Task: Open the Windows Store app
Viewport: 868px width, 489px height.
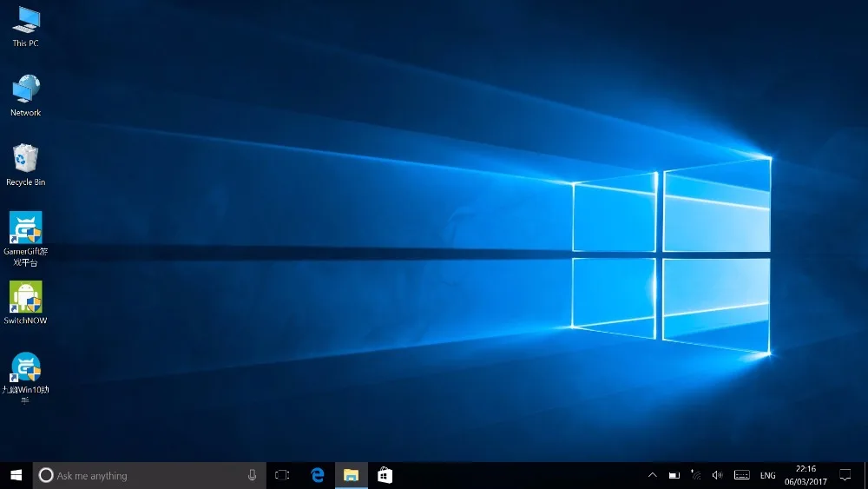Action: point(385,475)
